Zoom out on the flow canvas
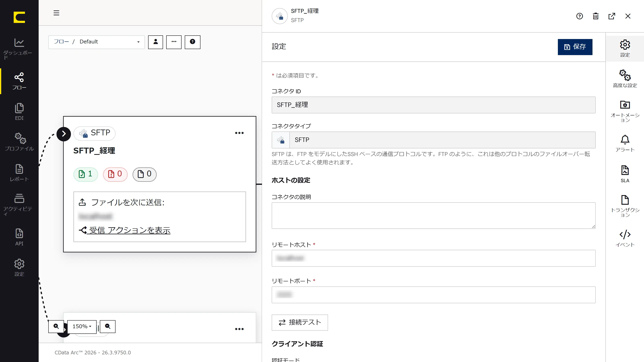644x362 pixels. point(108,326)
